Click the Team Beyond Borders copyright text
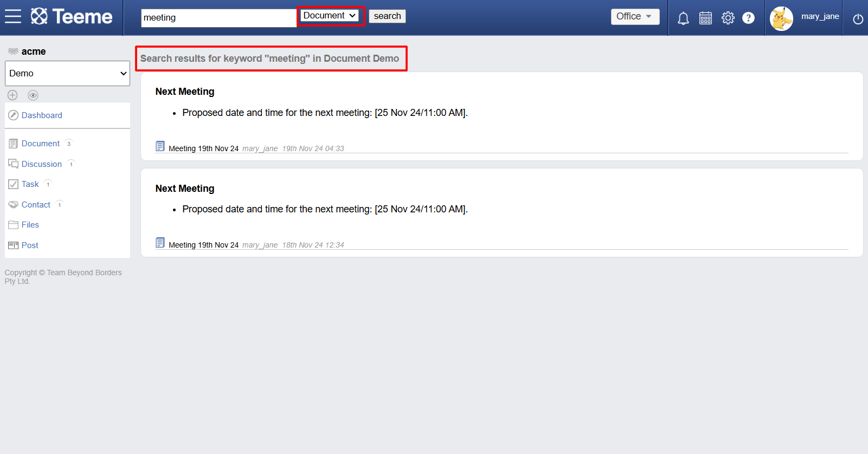 tap(63, 277)
